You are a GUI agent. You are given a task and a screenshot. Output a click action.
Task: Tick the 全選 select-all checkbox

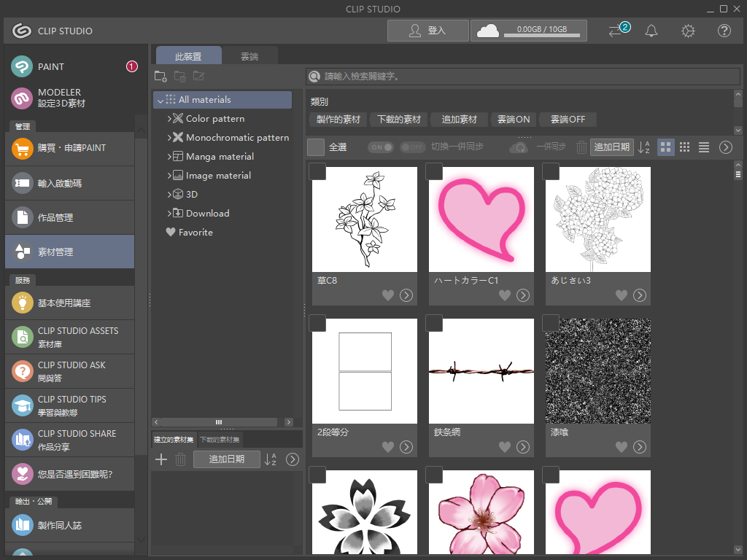(316, 147)
